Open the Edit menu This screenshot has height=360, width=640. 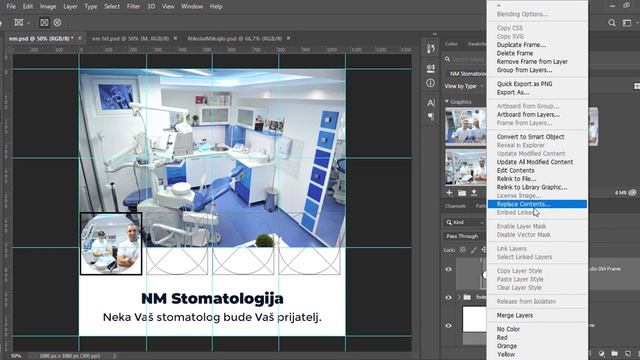tap(28, 7)
